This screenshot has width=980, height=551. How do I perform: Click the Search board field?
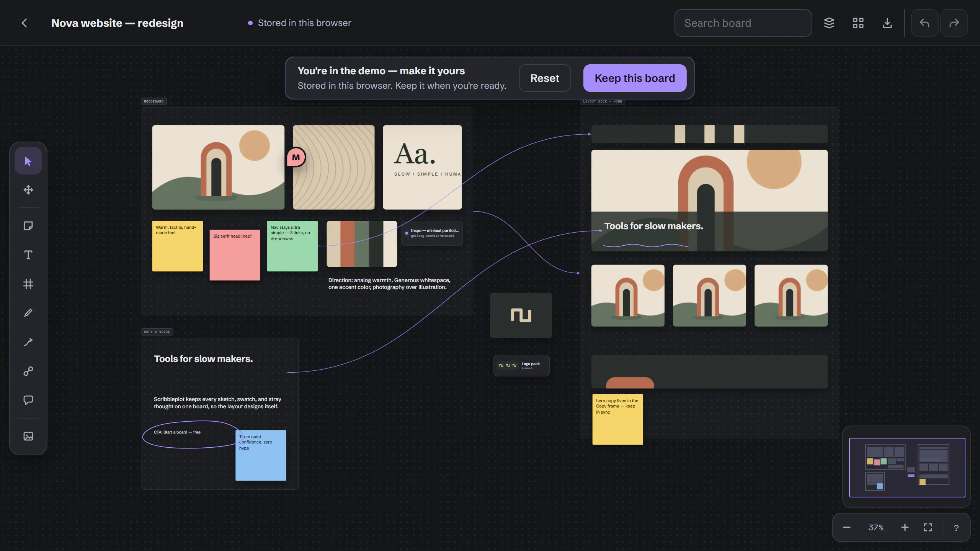coord(743,23)
